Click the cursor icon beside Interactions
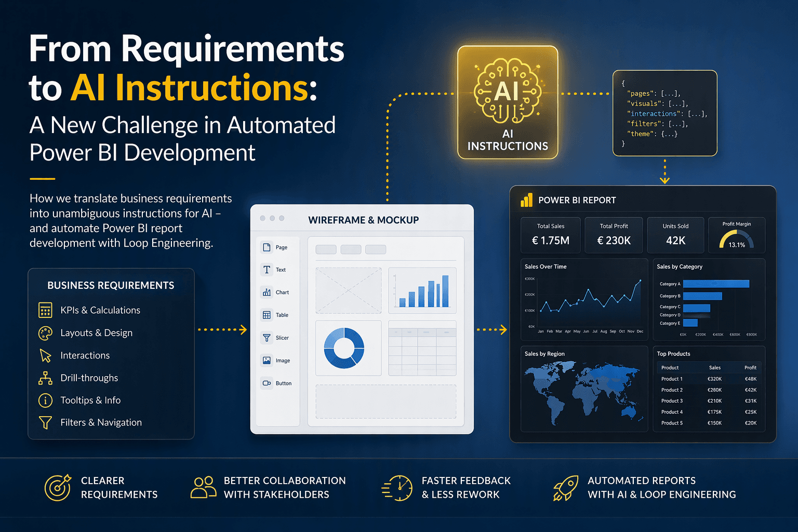 point(45,355)
